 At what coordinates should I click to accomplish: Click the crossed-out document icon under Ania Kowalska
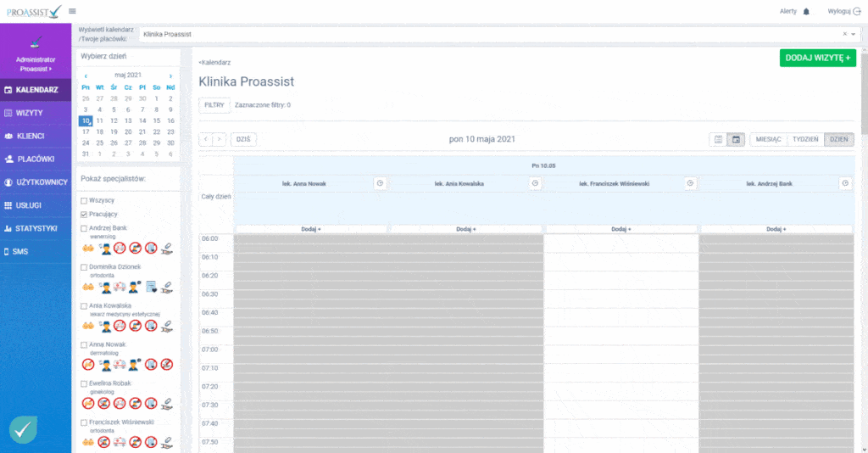pyautogui.click(x=151, y=326)
